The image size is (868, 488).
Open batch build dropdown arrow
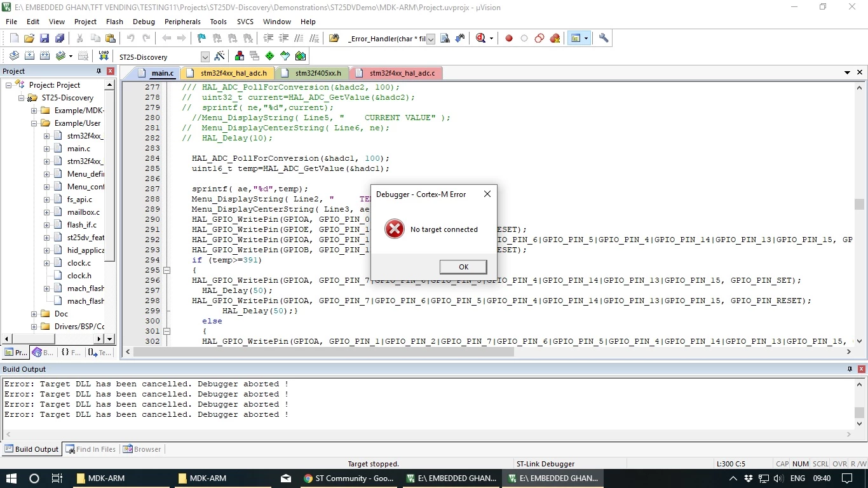tap(71, 56)
